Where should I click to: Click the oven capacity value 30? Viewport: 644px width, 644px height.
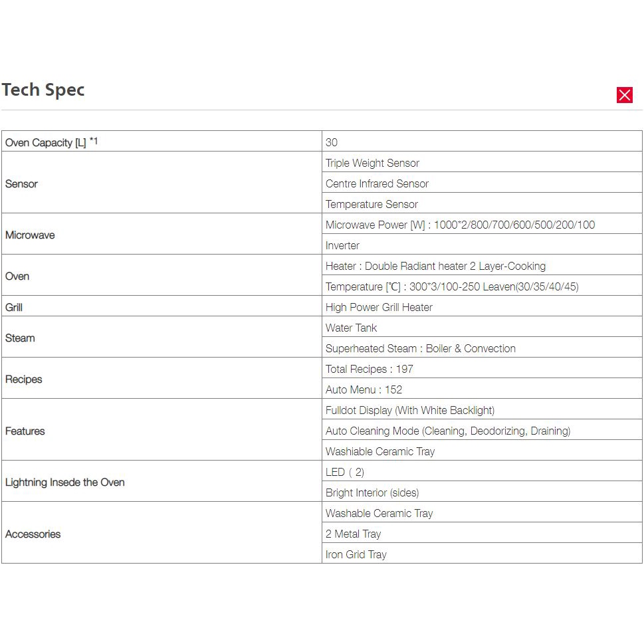pyautogui.click(x=332, y=142)
